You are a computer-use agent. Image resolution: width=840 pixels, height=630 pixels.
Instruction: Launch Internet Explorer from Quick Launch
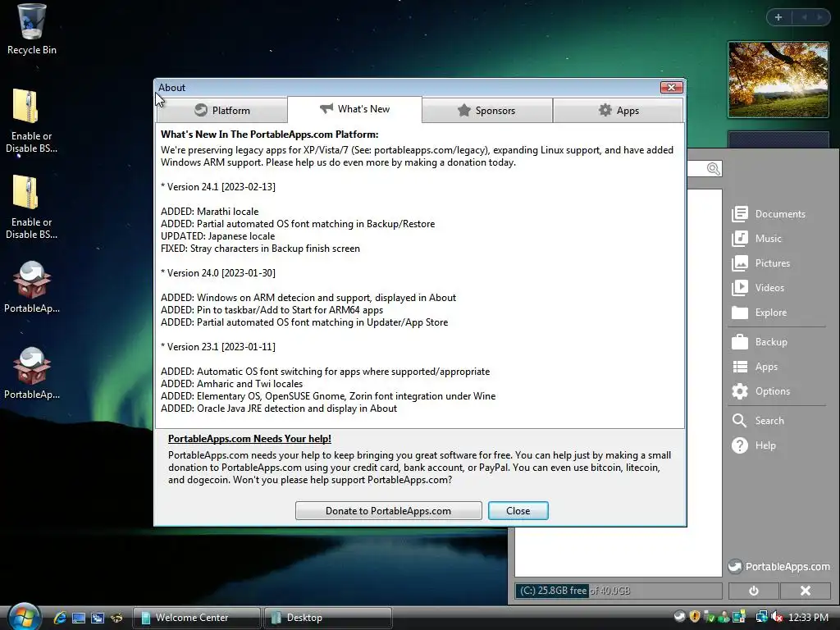(60, 618)
